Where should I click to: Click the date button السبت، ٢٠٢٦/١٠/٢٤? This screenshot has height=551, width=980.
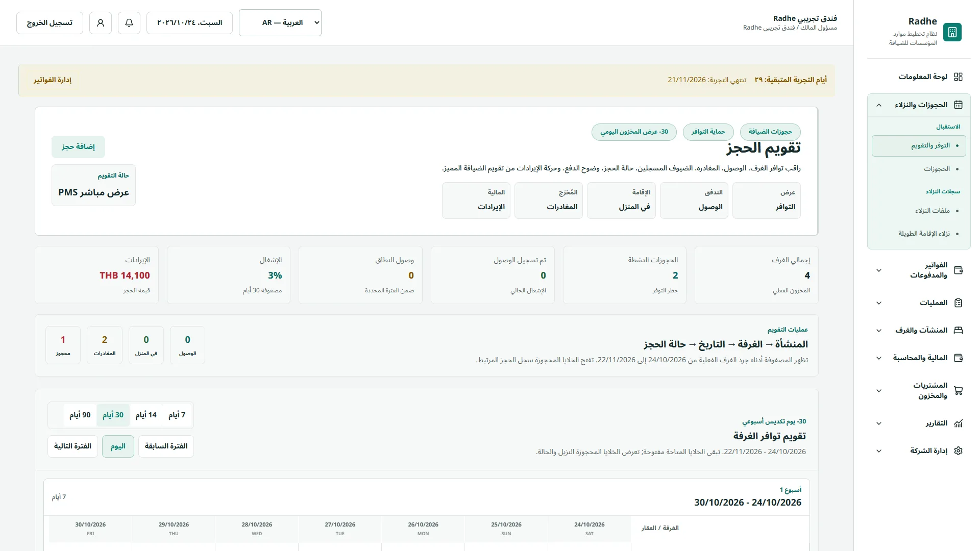(189, 23)
